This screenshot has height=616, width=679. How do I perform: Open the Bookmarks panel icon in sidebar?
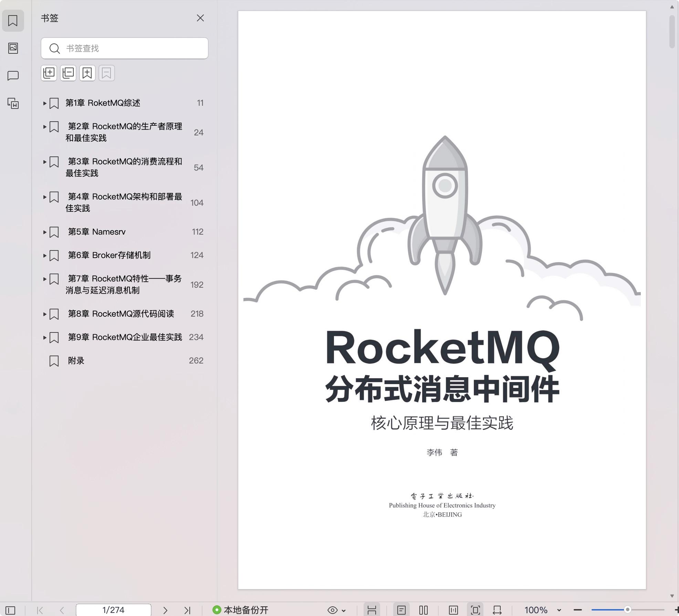(x=13, y=21)
